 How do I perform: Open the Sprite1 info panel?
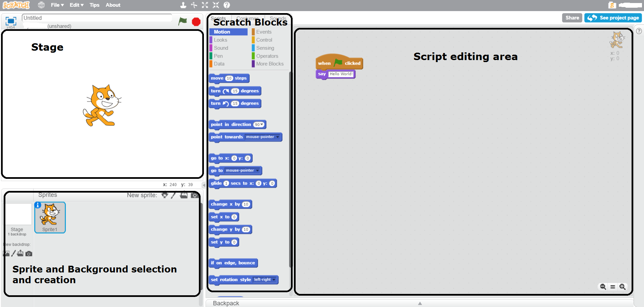pyautogui.click(x=38, y=205)
